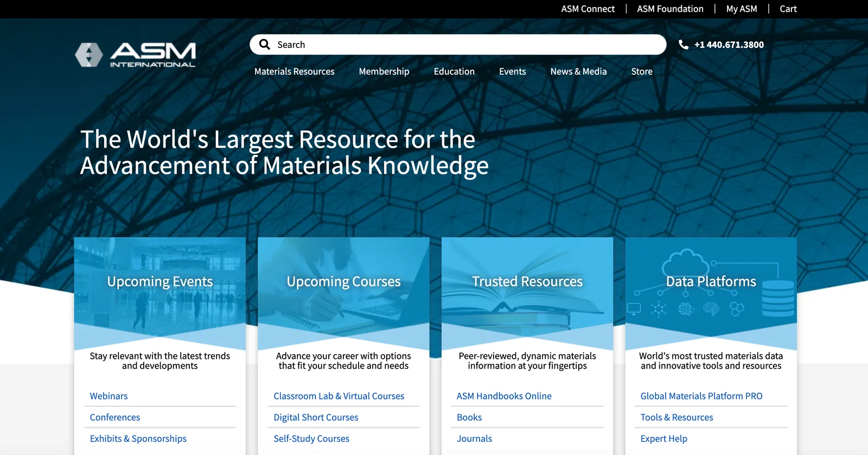This screenshot has height=455, width=868.
Task: Open News & Media menu
Action: coord(578,71)
